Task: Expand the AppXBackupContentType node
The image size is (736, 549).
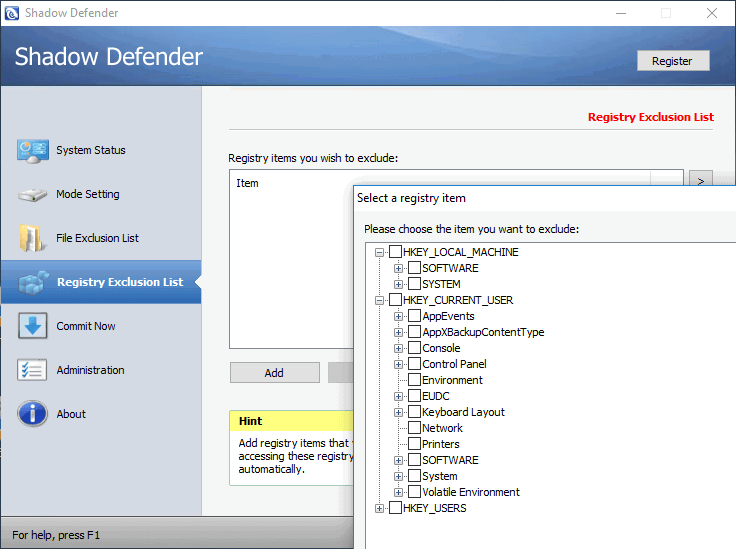Action: click(x=398, y=332)
